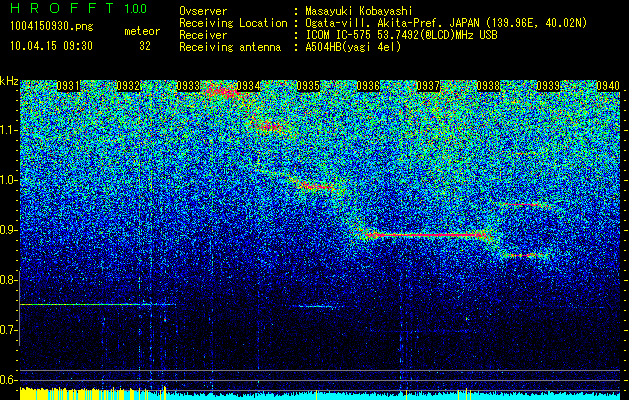The width and height of the screenshot is (629, 400).
Task: Click the 0939 time marker
Action: click(548, 86)
